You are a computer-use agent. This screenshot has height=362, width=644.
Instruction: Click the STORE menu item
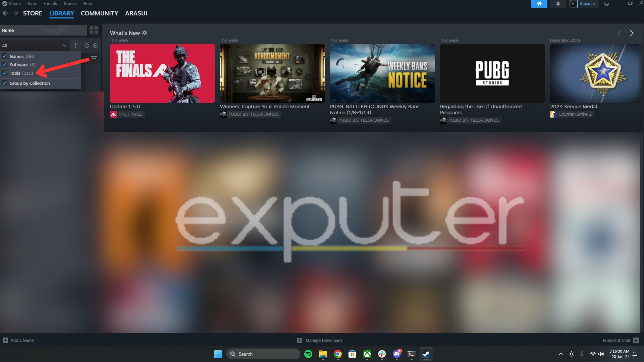32,13
